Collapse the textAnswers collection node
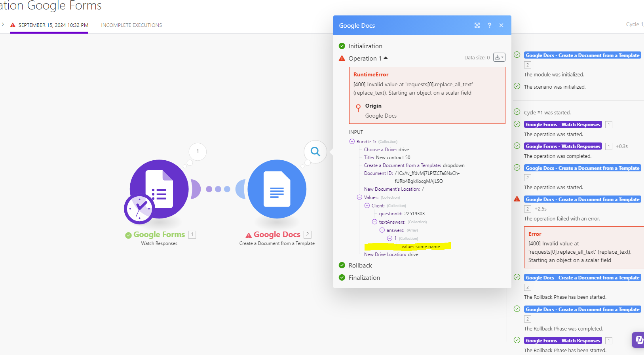 (374, 222)
